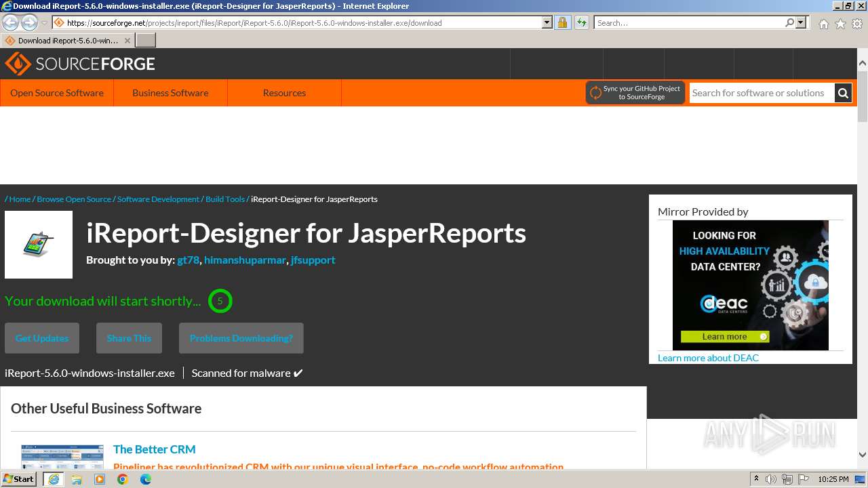Screen dimensions: 868x488
Task: Select the Download iReport-5.6.0 tab
Action: (x=68, y=41)
